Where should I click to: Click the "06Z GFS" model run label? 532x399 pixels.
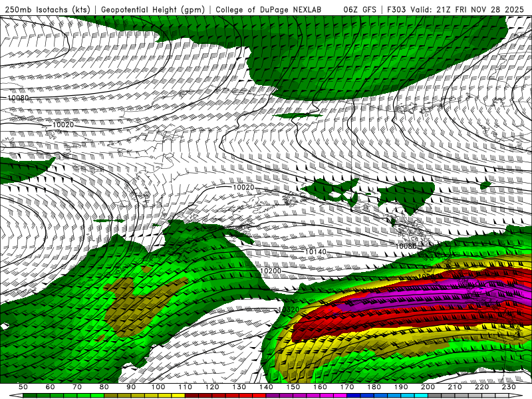click(x=360, y=10)
